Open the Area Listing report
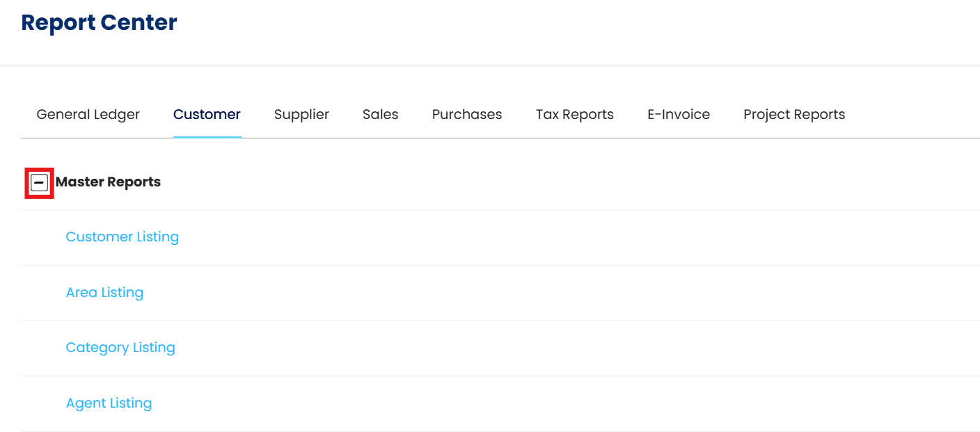This screenshot has width=980, height=432. 104,293
